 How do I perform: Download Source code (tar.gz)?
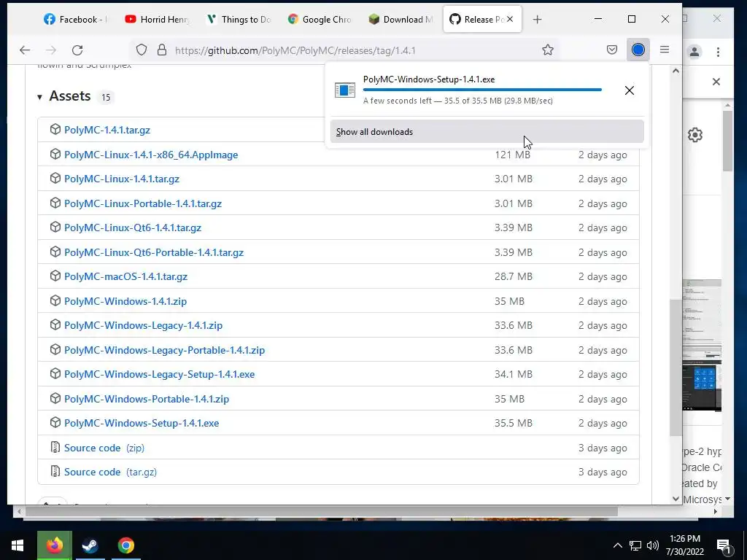click(111, 472)
